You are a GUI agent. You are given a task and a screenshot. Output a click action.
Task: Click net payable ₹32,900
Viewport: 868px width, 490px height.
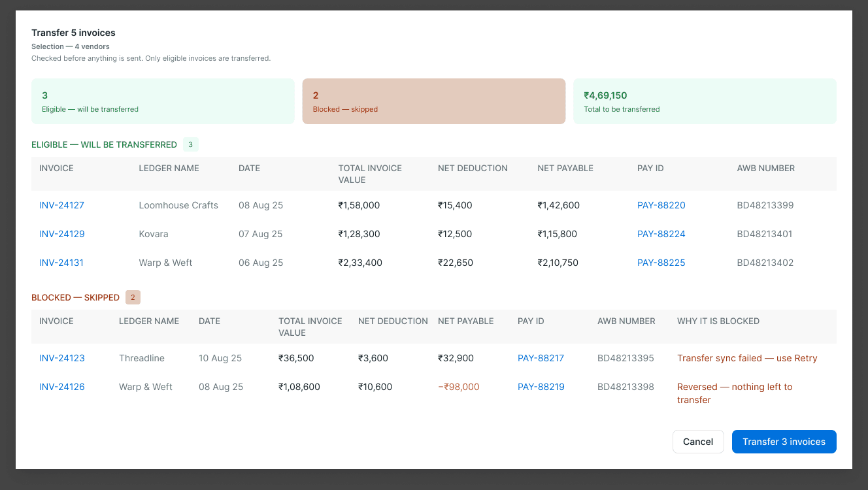point(456,358)
